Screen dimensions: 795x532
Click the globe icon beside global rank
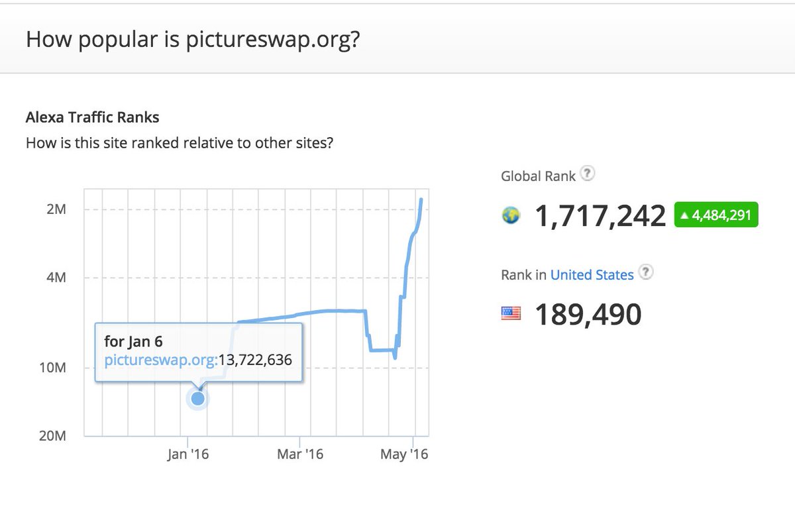511,215
